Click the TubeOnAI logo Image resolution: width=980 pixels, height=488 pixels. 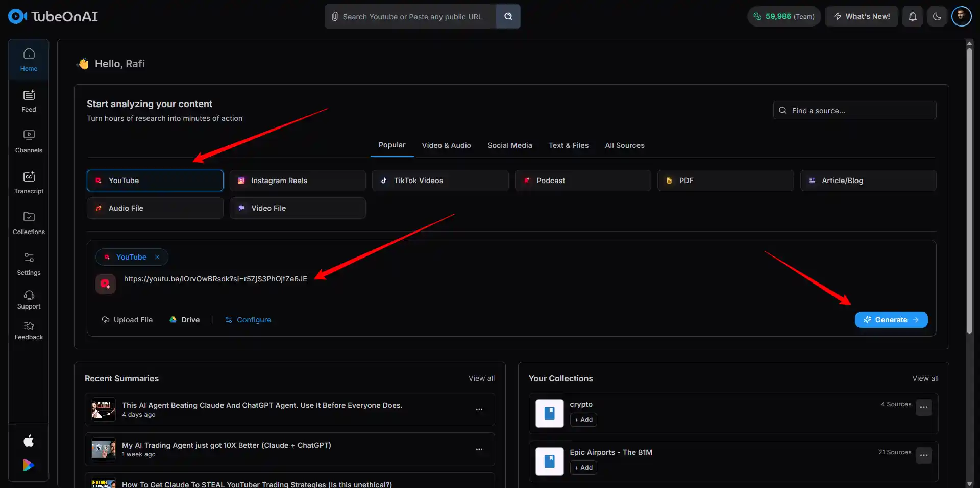coord(53,16)
